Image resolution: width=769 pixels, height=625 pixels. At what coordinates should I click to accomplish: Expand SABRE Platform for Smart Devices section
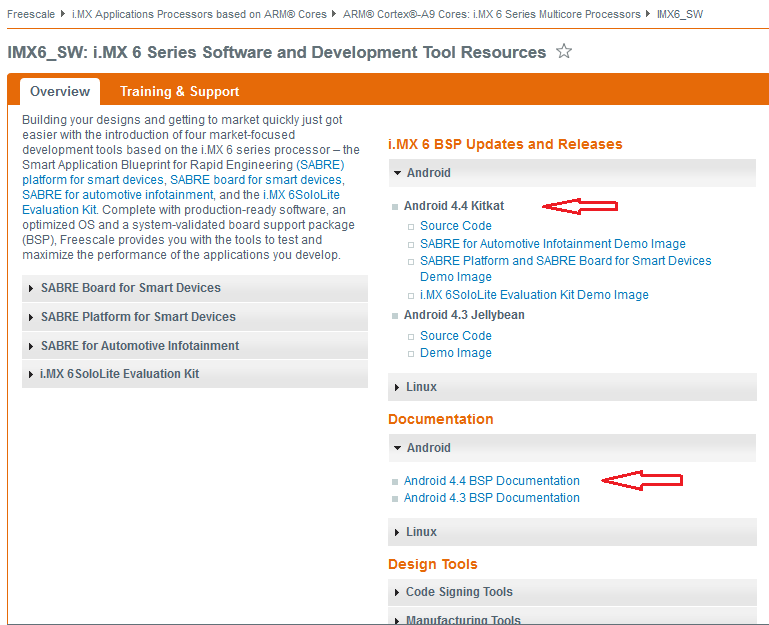pyautogui.click(x=195, y=317)
